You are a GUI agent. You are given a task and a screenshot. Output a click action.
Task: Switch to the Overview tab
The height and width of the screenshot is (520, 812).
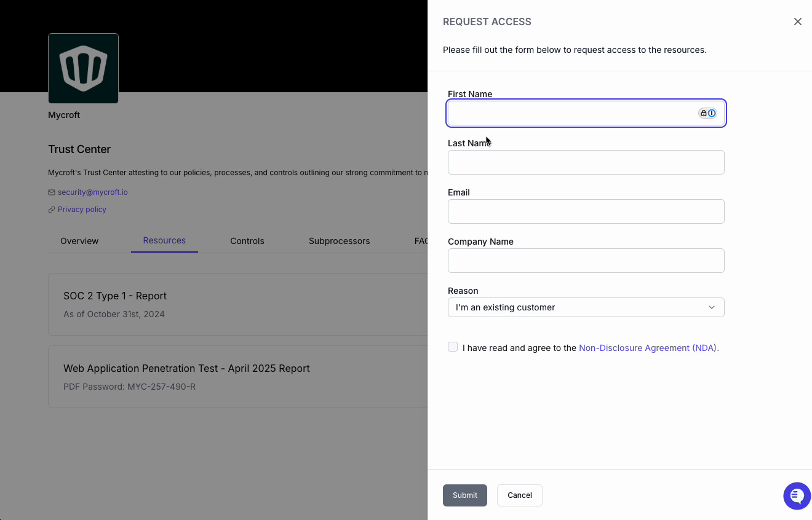coord(79,241)
